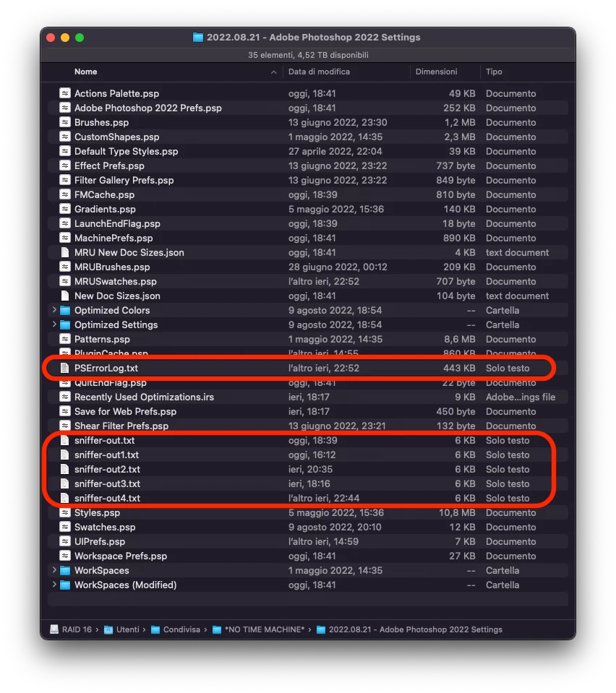Image resolution: width=616 pixels, height=693 pixels.
Task: Click the *NO TIME MACHINE* folder icon in path bar
Action: click(217, 630)
